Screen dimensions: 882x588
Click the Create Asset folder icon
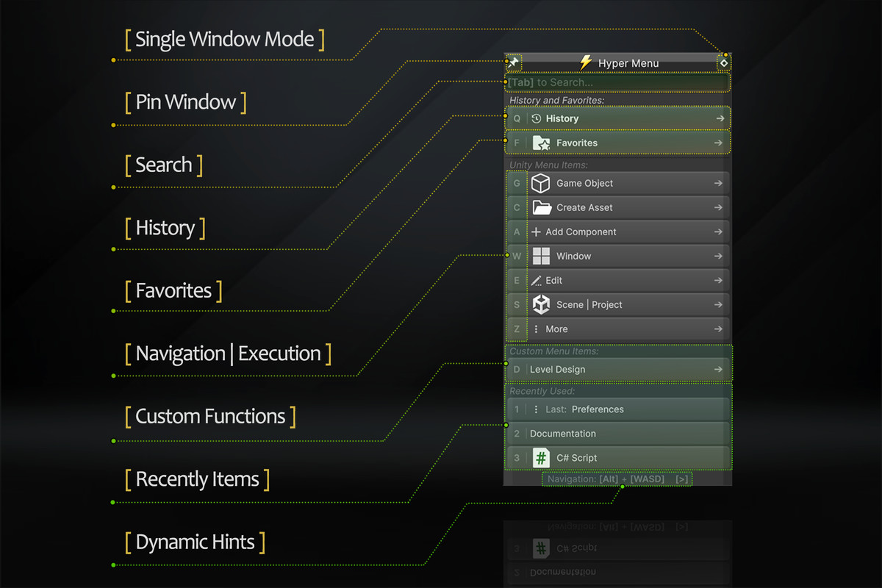click(541, 207)
